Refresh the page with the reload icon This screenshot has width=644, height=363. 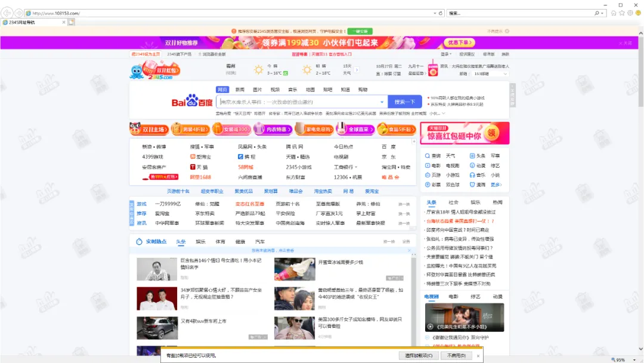coord(441,13)
